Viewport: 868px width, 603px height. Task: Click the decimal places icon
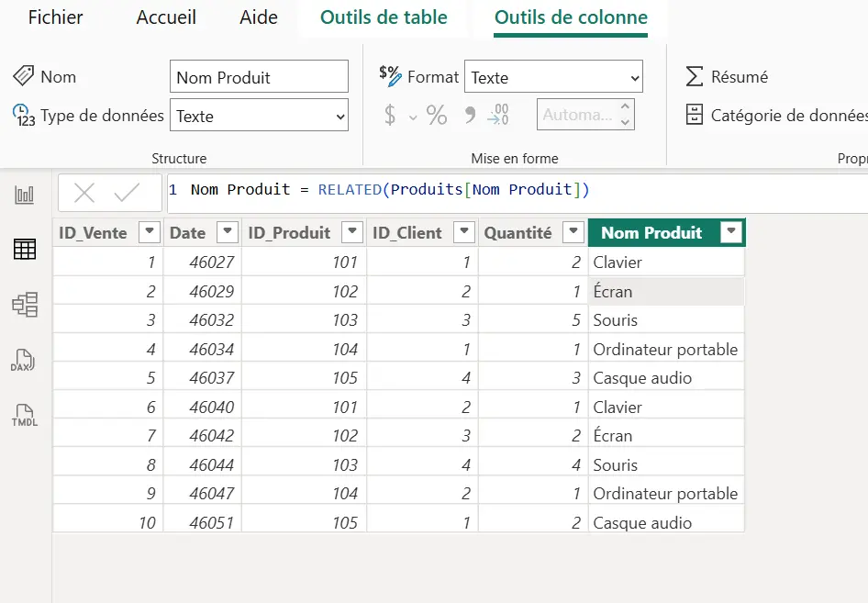(x=498, y=115)
